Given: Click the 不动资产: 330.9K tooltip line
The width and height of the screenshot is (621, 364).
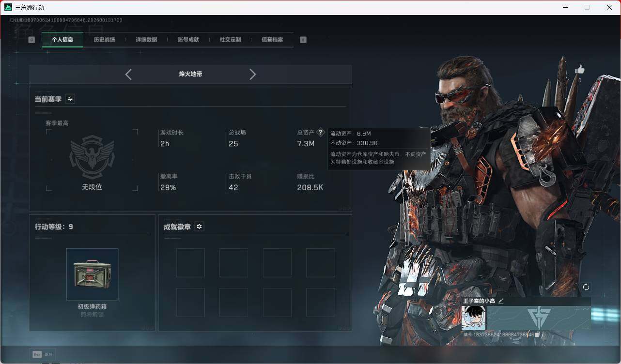Looking at the screenshot, I should [354, 143].
